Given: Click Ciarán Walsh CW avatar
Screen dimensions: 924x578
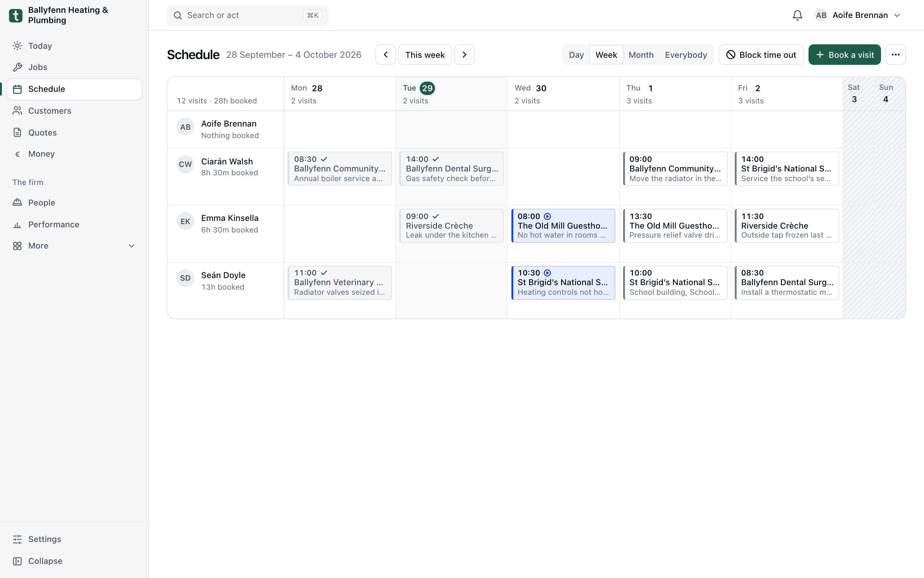Looking at the screenshot, I should (185, 164).
